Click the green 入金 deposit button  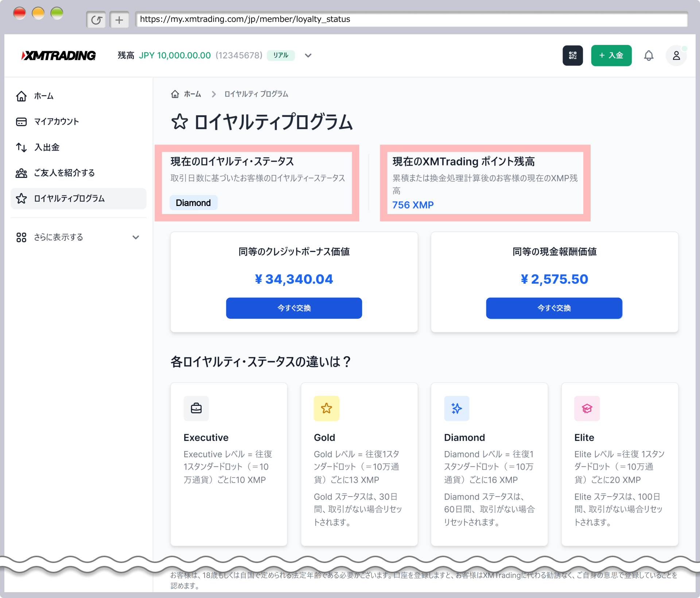[x=611, y=55]
